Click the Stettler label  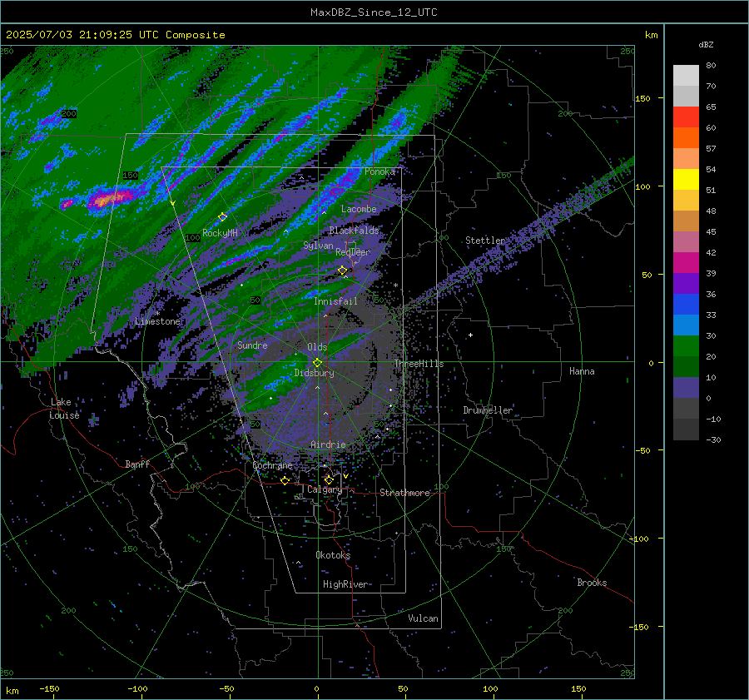pos(485,241)
